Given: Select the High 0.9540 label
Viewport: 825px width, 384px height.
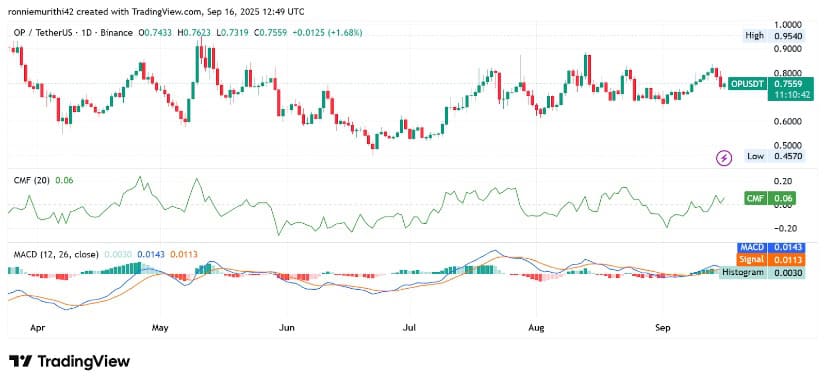Looking at the screenshot, I should [773, 36].
